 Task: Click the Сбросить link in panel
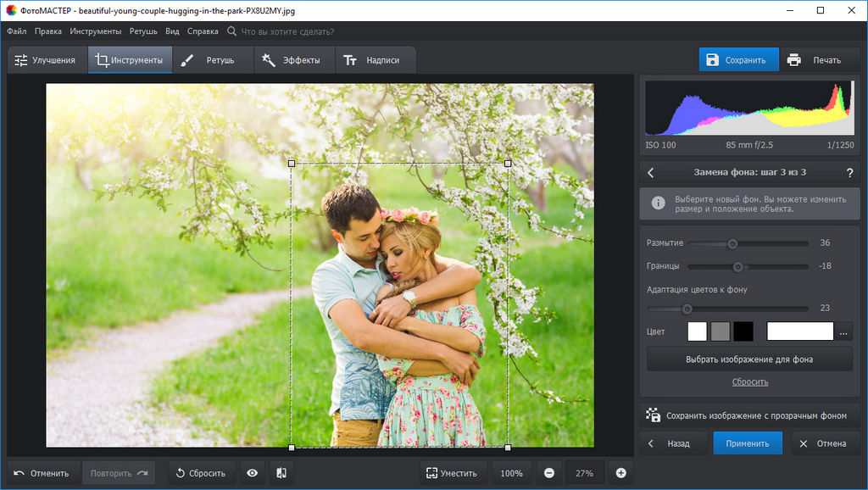750,382
